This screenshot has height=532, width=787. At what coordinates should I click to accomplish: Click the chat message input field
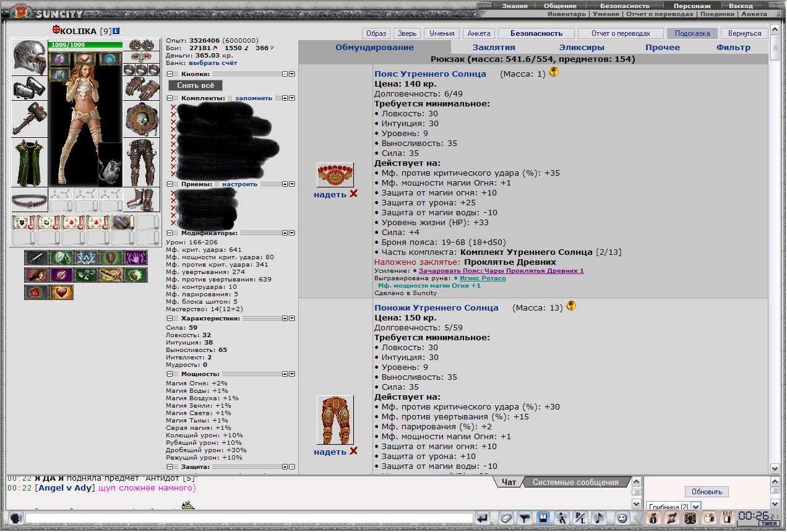(248, 518)
